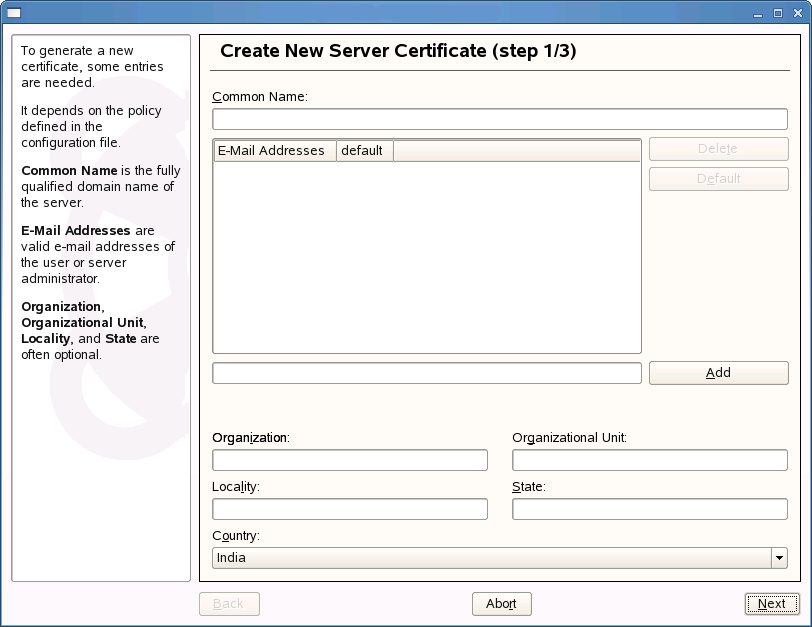Image resolution: width=812 pixels, height=627 pixels.
Task: Focus the new e-mail address entry field
Action: point(427,373)
